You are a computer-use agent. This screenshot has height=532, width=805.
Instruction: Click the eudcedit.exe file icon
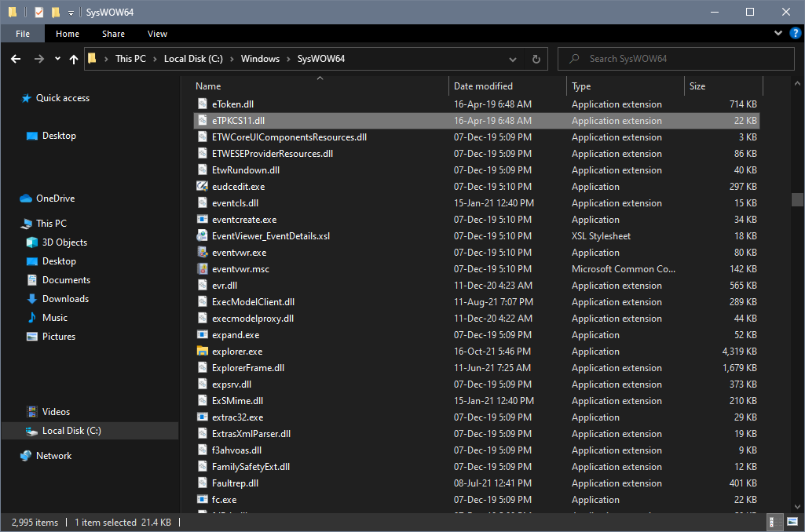click(x=203, y=186)
